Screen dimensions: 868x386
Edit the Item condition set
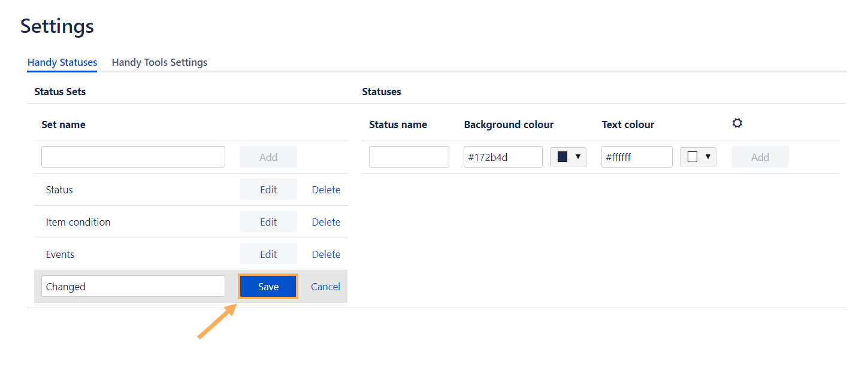click(268, 222)
